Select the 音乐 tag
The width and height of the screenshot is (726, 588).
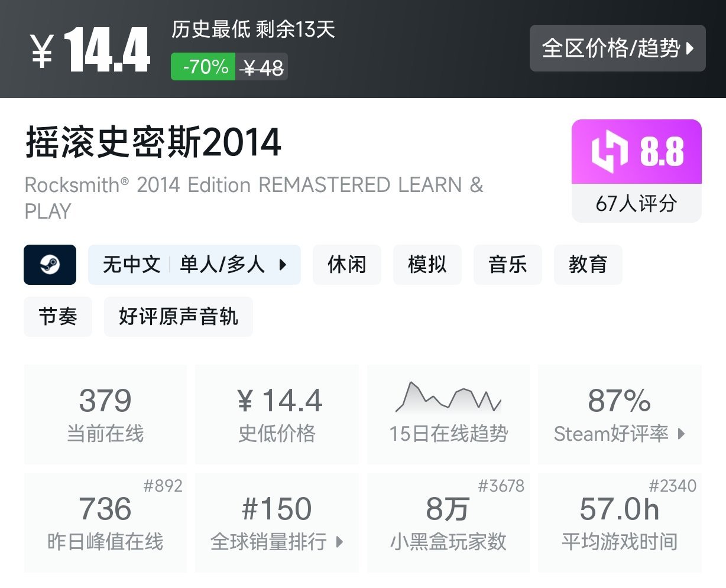508,265
